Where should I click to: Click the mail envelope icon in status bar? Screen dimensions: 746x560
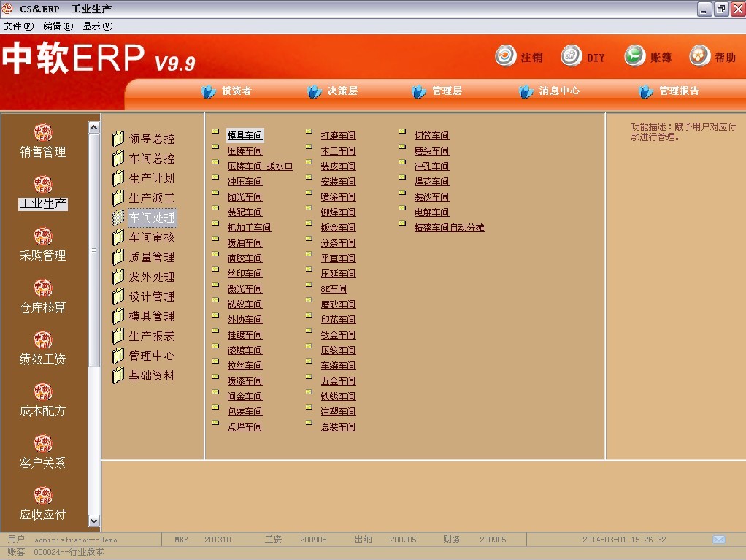point(719,540)
